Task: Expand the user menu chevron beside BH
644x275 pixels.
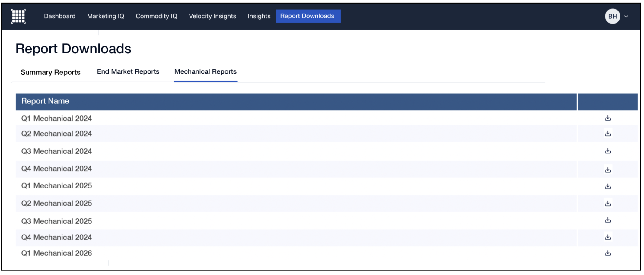Action: point(626,17)
